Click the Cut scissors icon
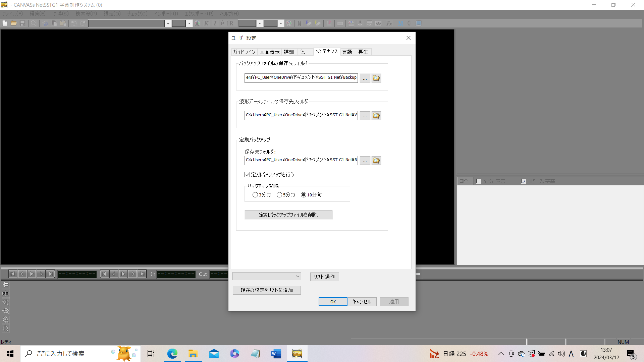This screenshot has width=644, height=362. [45, 23]
